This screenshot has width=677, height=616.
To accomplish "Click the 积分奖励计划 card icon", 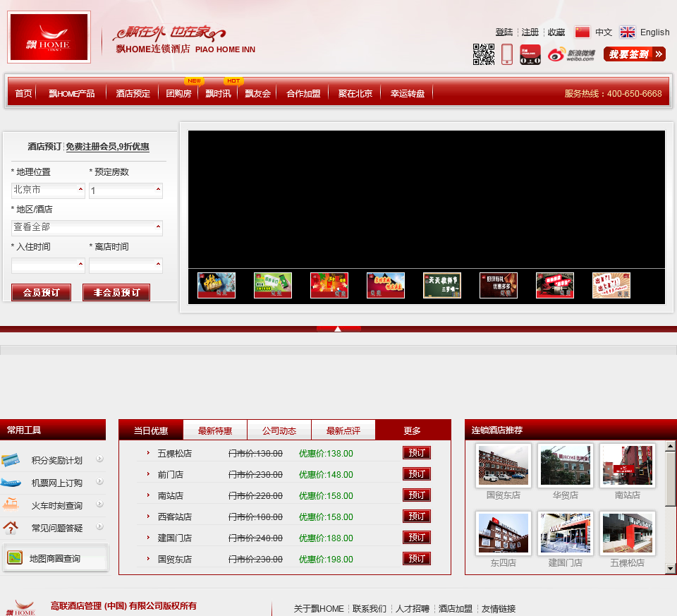I will click(x=11, y=459).
